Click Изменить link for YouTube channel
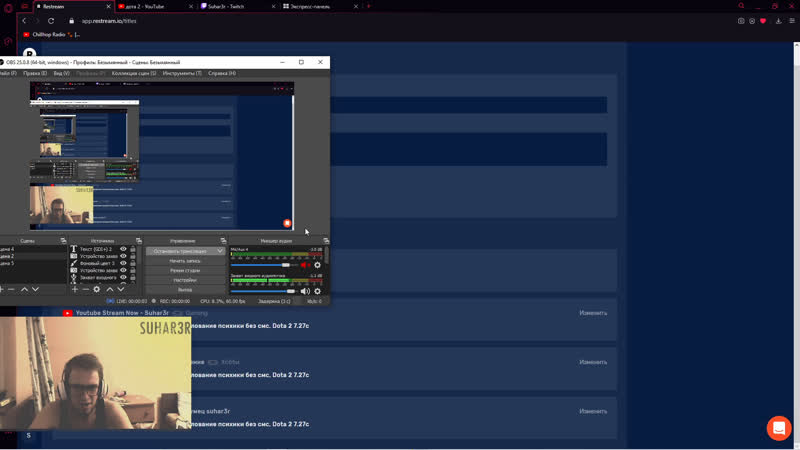The height and width of the screenshot is (450, 800). pyautogui.click(x=593, y=313)
